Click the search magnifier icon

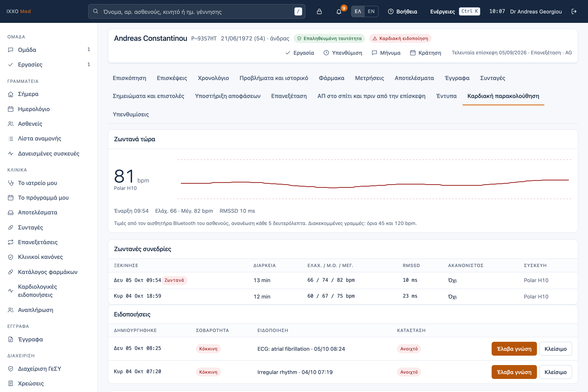pyautogui.click(x=96, y=11)
